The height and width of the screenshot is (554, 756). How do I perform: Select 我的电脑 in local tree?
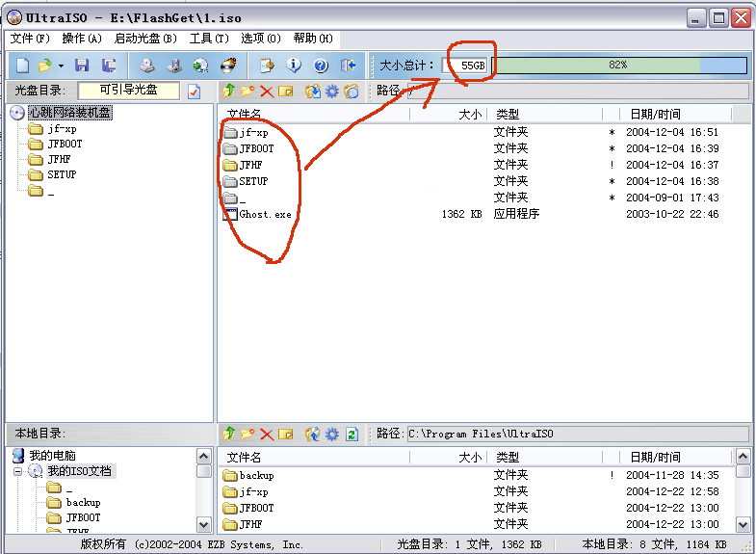52,456
